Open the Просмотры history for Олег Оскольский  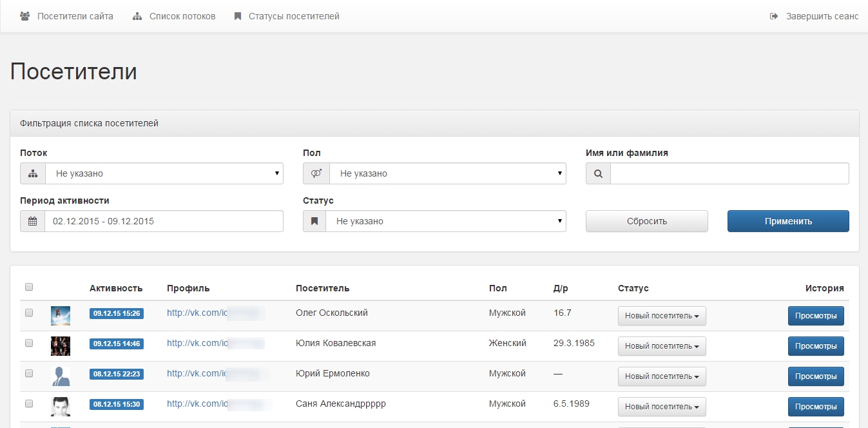point(815,316)
